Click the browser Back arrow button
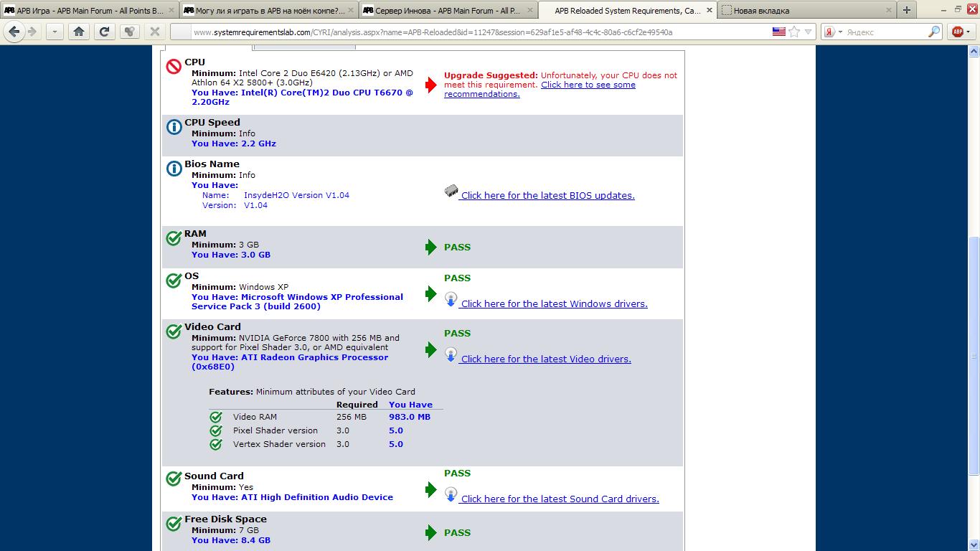This screenshot has height=551, width=980. click(x=14, y=32)
